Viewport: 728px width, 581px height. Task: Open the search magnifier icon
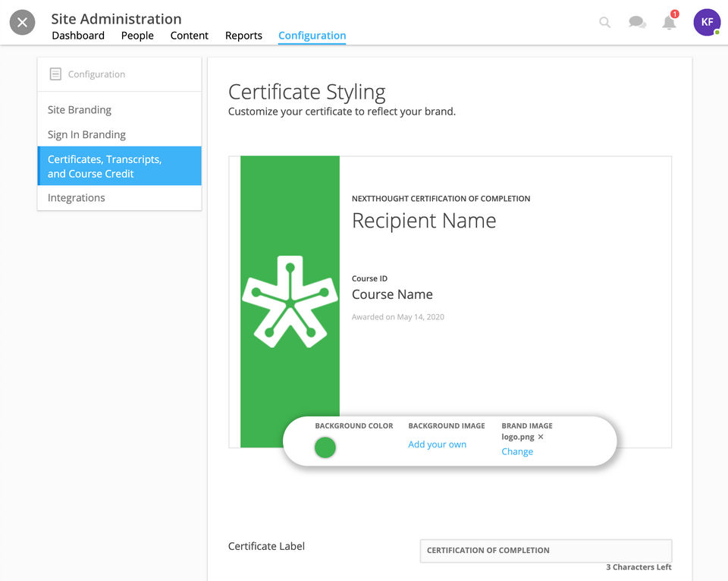click(x=604, y=22)
